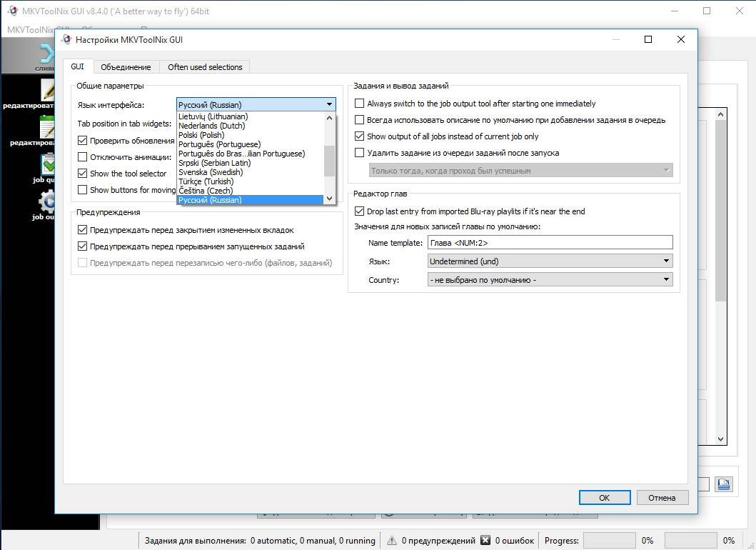Toggle Отключить анимации checkbox
Viewport: 756px width, 550px height.
tap(82, 157)
